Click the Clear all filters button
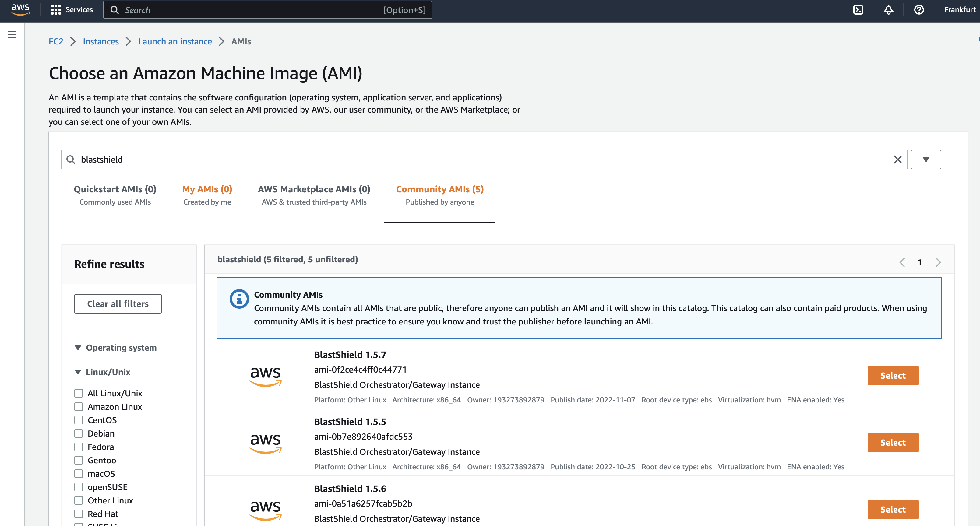The width and height of the screenshot is (980, 526). [118, 303]
